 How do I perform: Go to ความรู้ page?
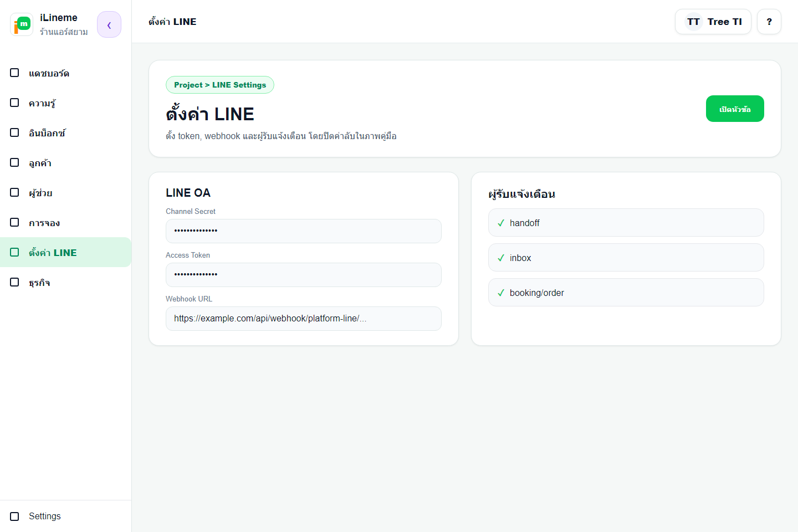tap(65, 103)
